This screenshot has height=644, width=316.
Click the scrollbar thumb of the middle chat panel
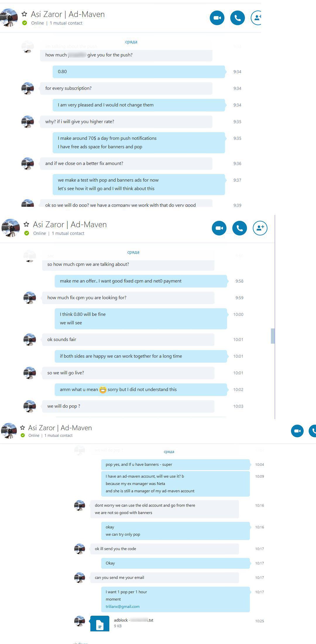point(273,336)
